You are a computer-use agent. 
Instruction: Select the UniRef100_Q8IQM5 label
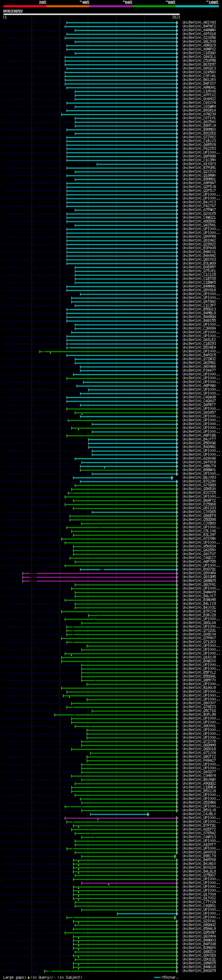[x=199, y=577]
